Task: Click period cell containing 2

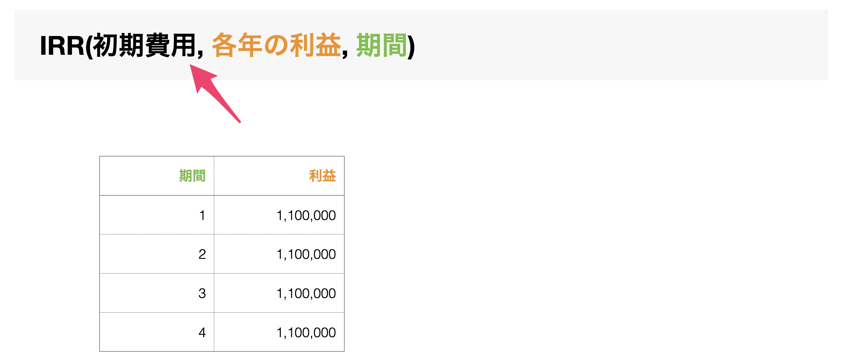Action: pos(157,254)
